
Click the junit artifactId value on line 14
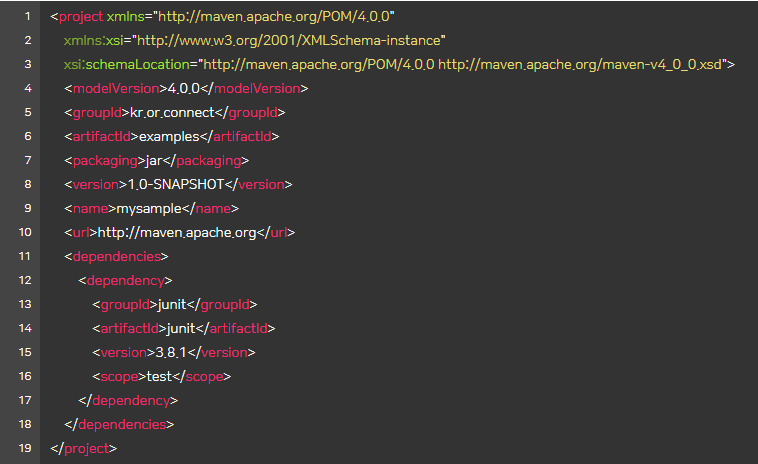181,329
